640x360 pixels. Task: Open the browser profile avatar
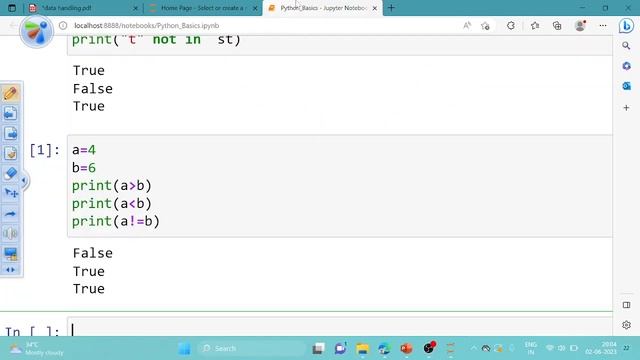tap(580, 26)
